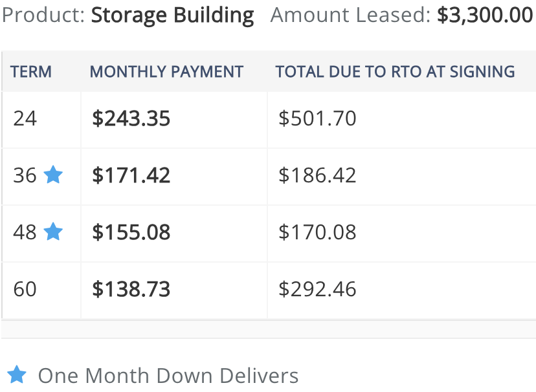Click the $138.73 monthly payment
This screenshot has width=536, height=392.
[x=131, y=289]
